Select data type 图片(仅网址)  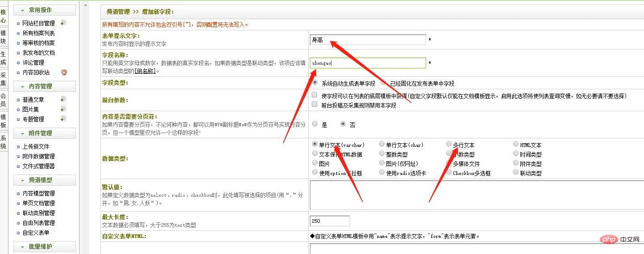click(x=382, y=163)
